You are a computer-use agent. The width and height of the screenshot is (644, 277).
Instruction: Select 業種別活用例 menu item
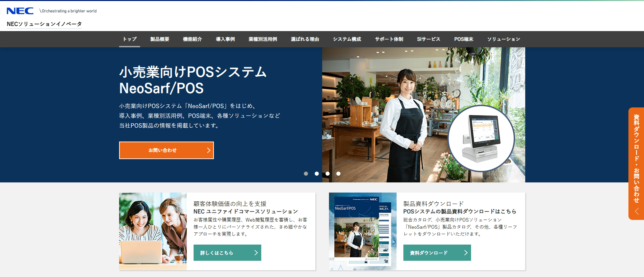[263, 39]
